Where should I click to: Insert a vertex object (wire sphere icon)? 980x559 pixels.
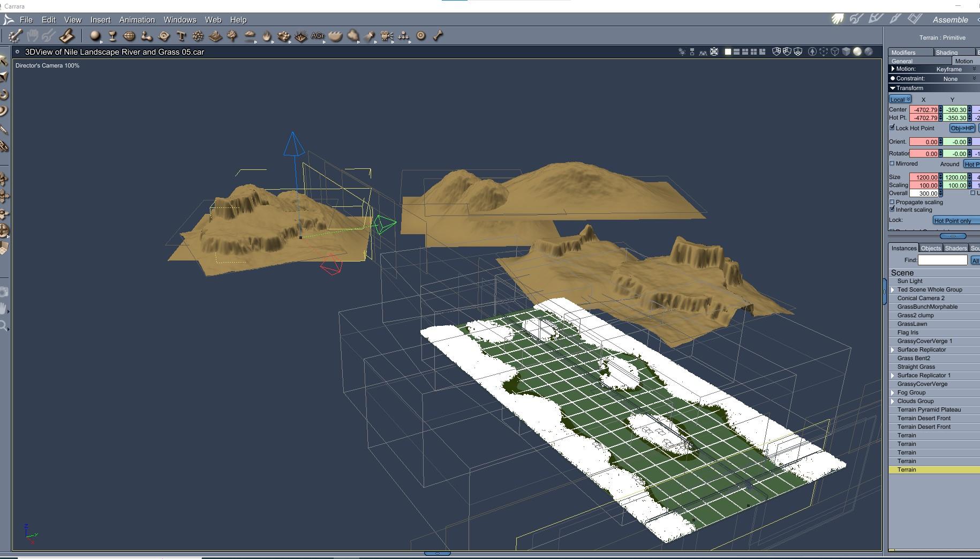[x=129, y=36]
